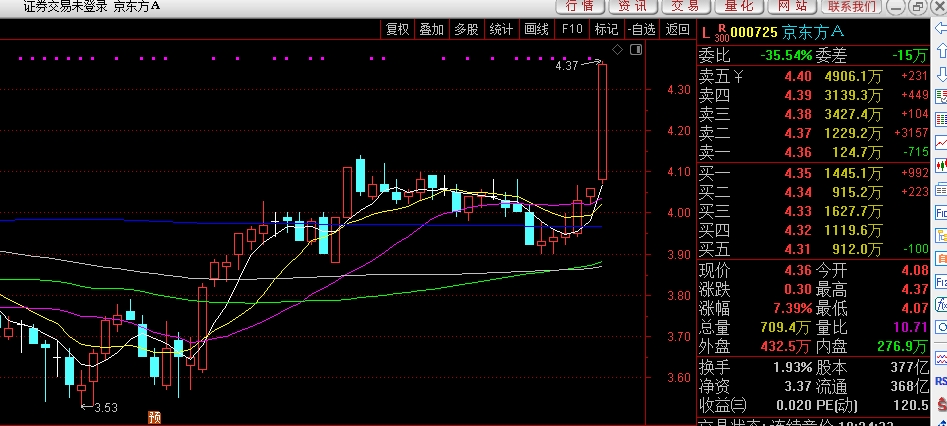Remove stock via -自选 button

point(641,29)
